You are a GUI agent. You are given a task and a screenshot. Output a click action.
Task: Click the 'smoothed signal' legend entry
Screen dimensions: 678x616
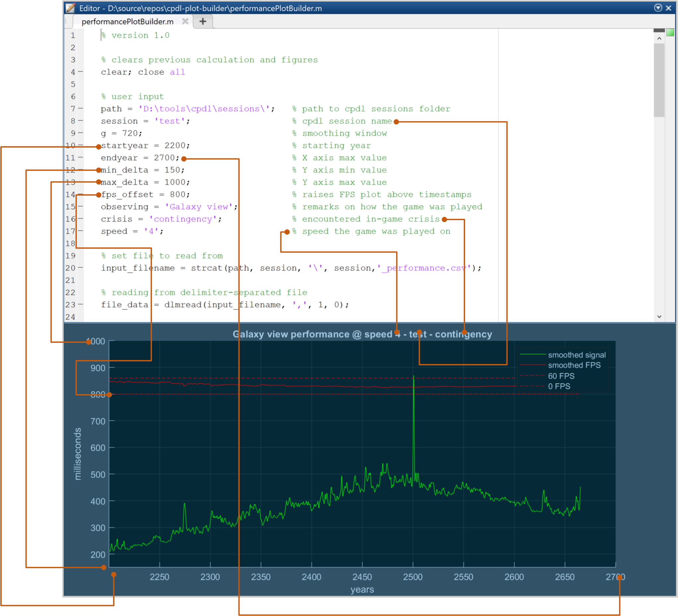576,355
